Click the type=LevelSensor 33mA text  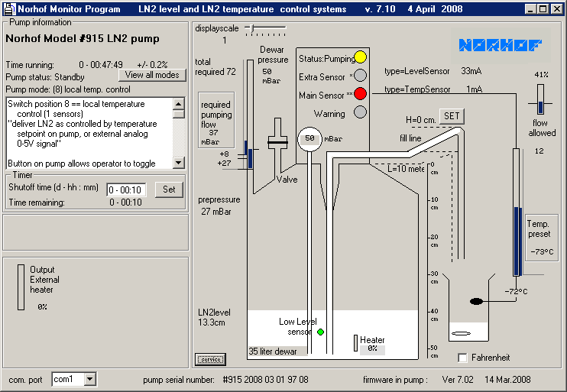pos(433,71)
